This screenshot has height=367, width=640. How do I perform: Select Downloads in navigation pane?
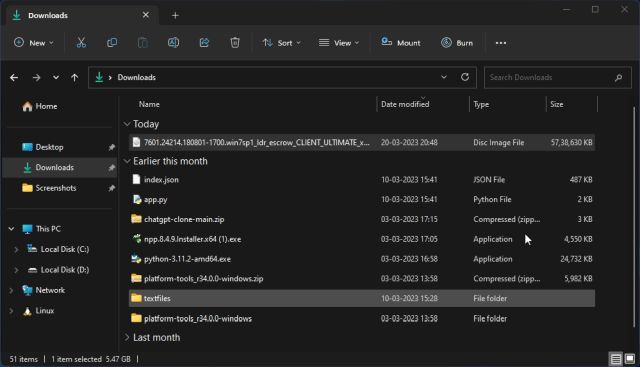pyautogui.click(x=60, y=167)
